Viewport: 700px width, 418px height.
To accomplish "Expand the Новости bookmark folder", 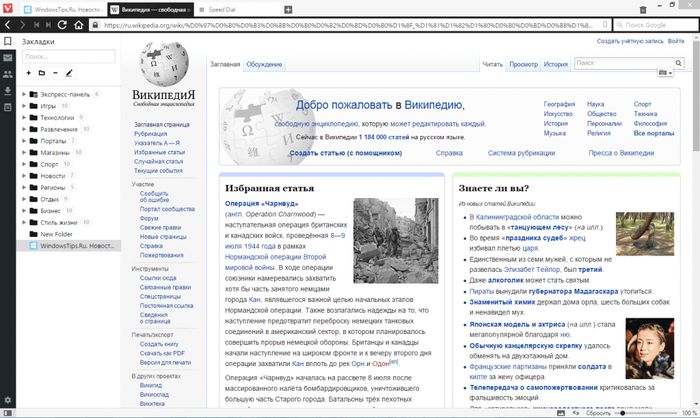I will pos(25,175).
